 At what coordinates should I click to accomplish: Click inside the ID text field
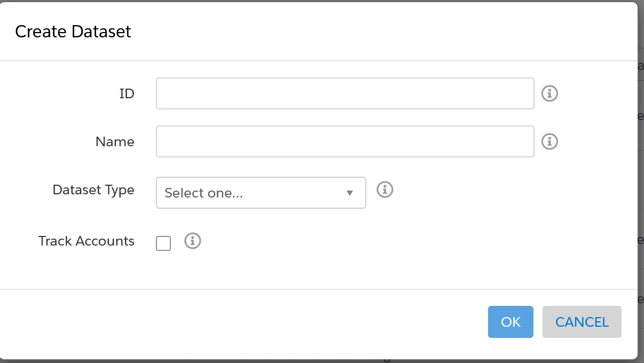coord(344,93)
